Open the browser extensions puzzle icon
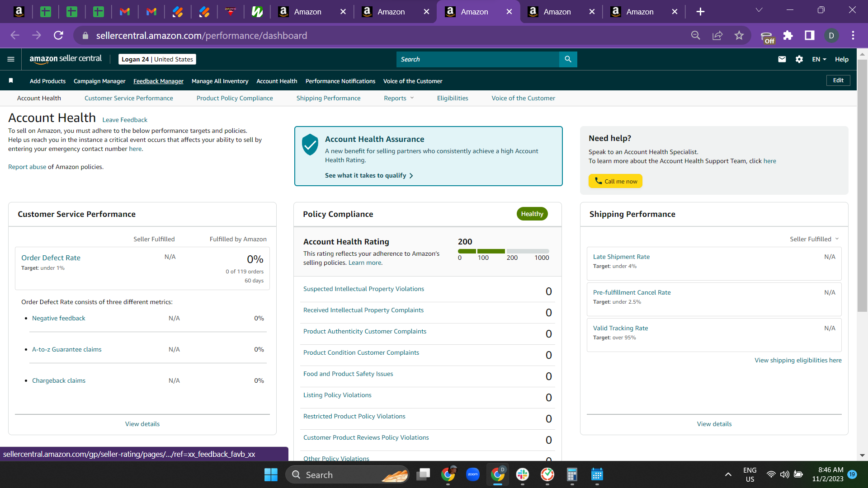 (x=788, y=35)
